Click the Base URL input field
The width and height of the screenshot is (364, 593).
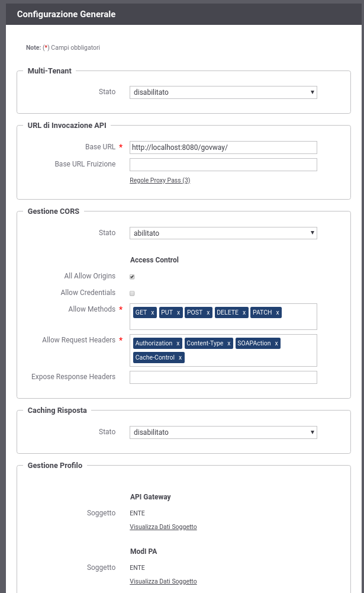(x=223, y=148)
